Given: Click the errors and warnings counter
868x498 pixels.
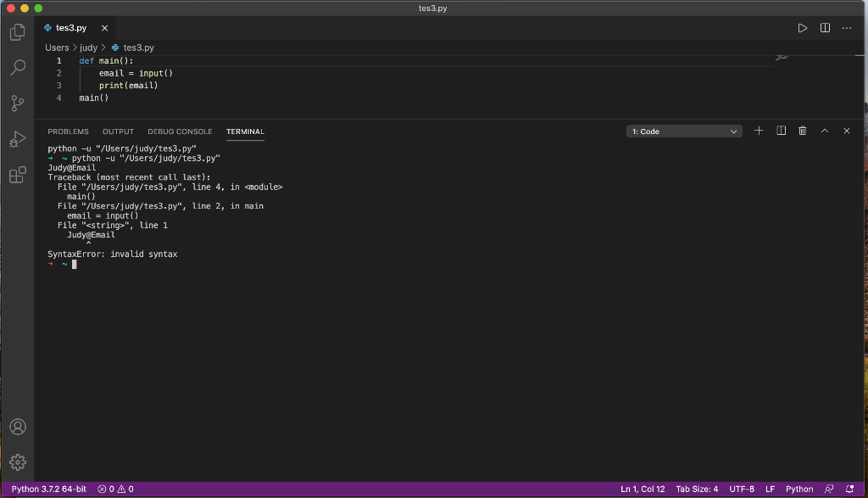Looking at the screenshot, I should [117, 489].
